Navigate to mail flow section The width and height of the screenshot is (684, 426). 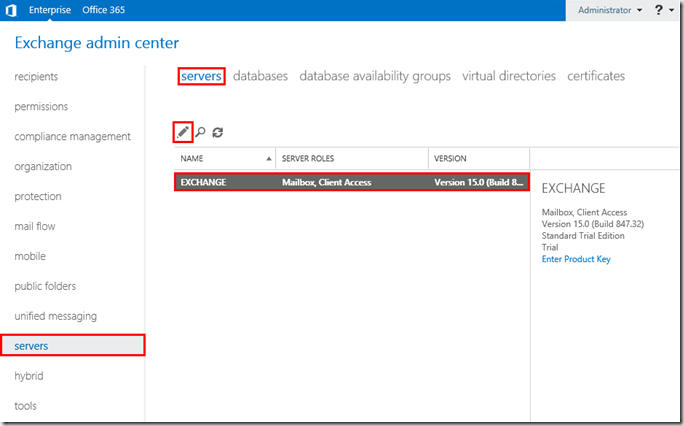pyautogui.click(x=35, y=227)
